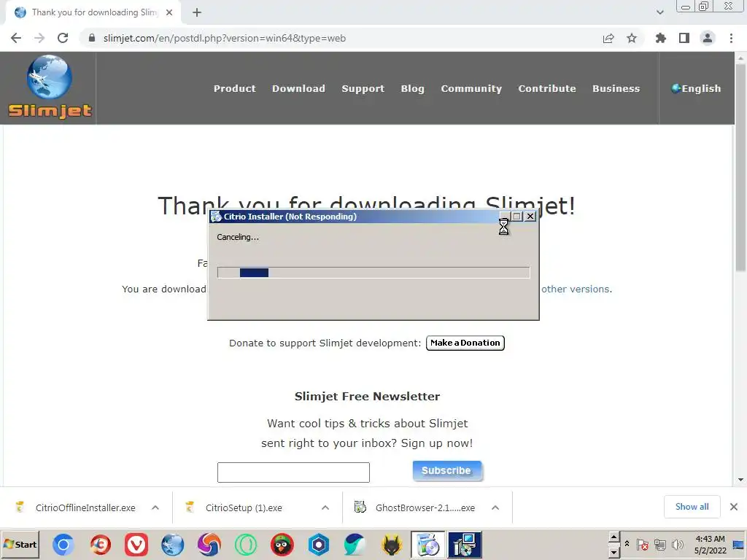This screenshot has height=560, width=747.
Task: Open the Contribute menu
Action: point(547,88)
